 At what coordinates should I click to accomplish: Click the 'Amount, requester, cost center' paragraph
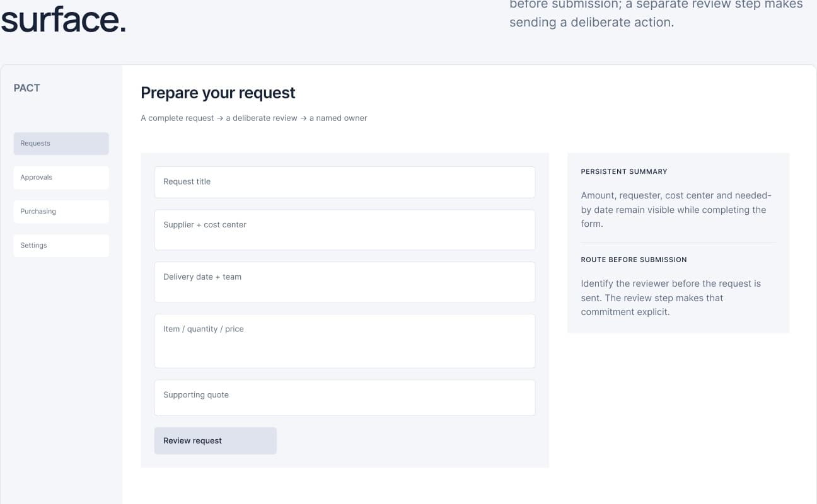676,210
